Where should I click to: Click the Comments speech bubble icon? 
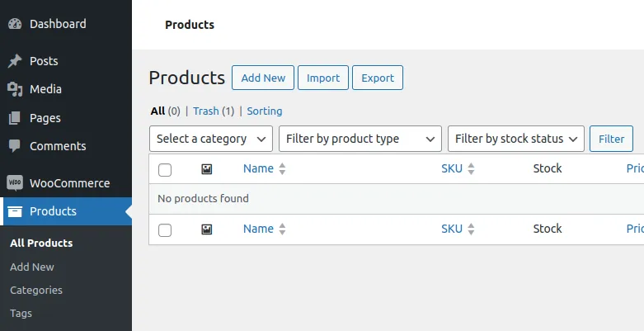point(15,146)
